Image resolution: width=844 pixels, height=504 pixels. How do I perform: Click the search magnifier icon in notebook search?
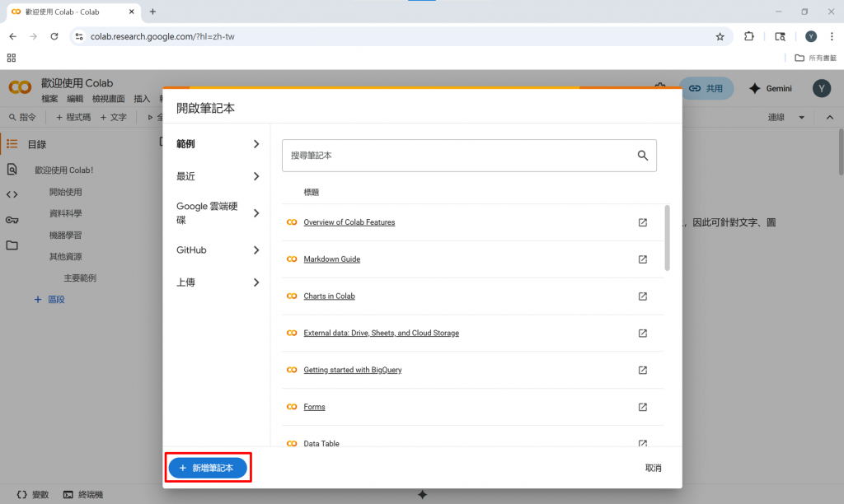(x=642, y=156)
